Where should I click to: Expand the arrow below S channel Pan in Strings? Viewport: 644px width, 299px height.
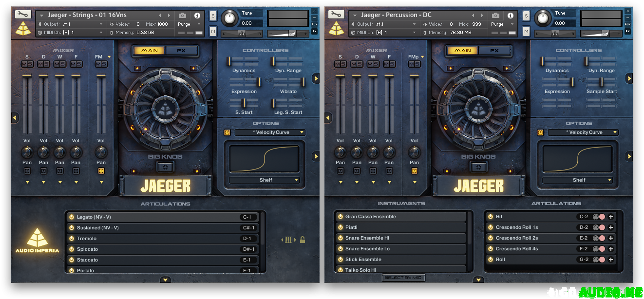pyautogui.click(x=27, y=183)
